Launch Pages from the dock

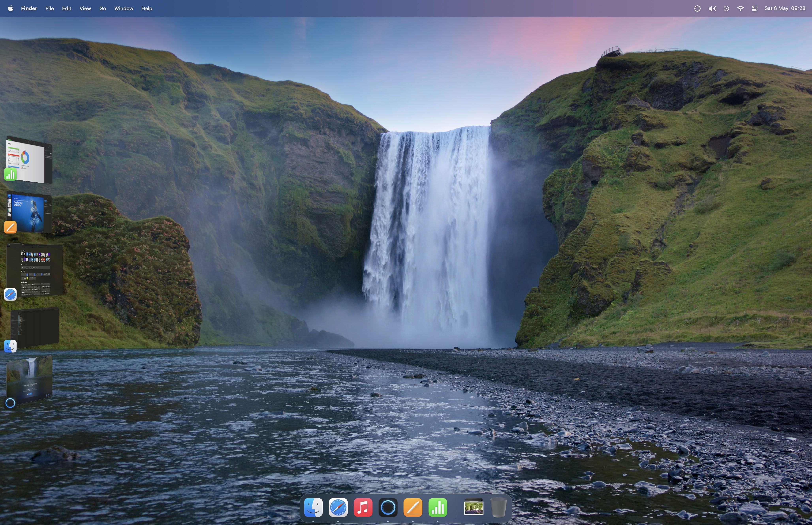coord(413,507)
